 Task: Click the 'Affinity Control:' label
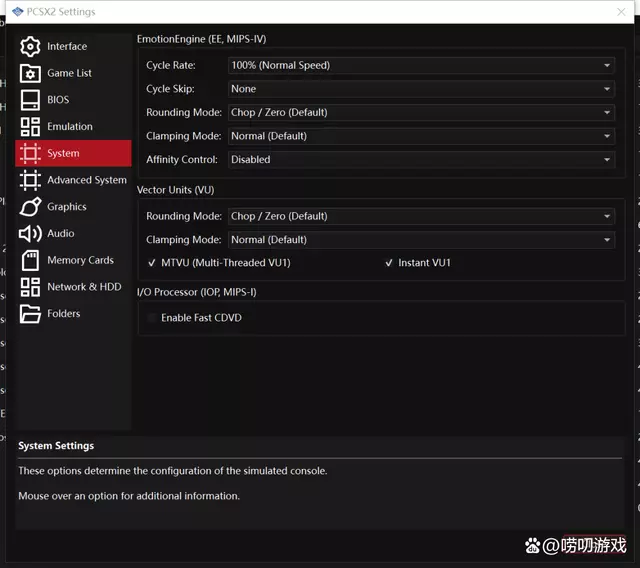182,160
